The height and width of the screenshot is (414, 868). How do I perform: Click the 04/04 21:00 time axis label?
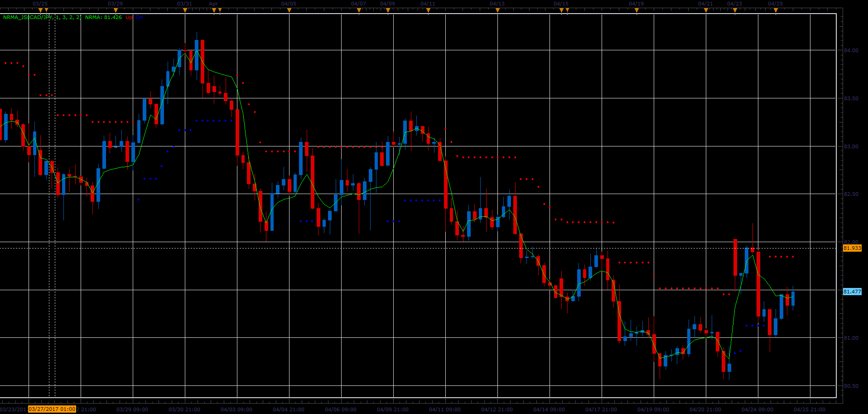[x=289, y=409]
